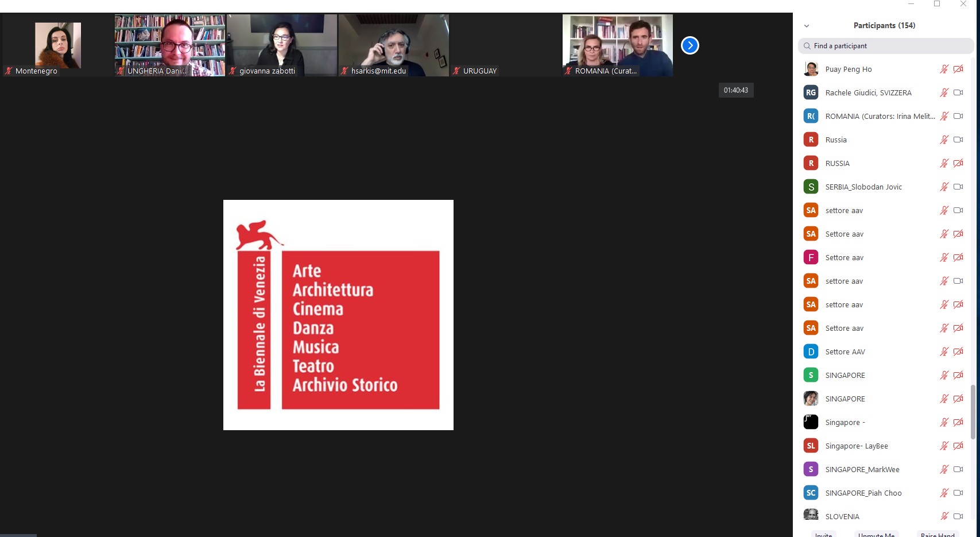
Task: Select giovanna zabotti video thumbnail
Action: (281, 45)
